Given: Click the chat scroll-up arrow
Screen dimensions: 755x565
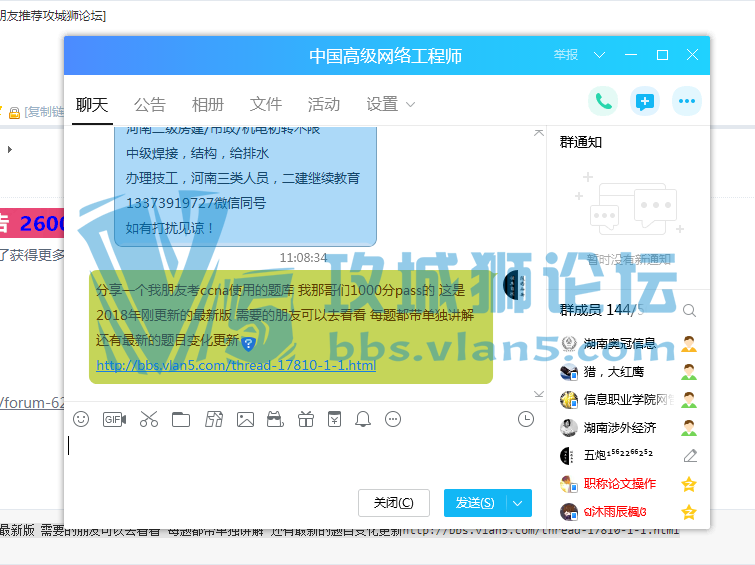Looking at the screenshot, I should tap(539, 132).
